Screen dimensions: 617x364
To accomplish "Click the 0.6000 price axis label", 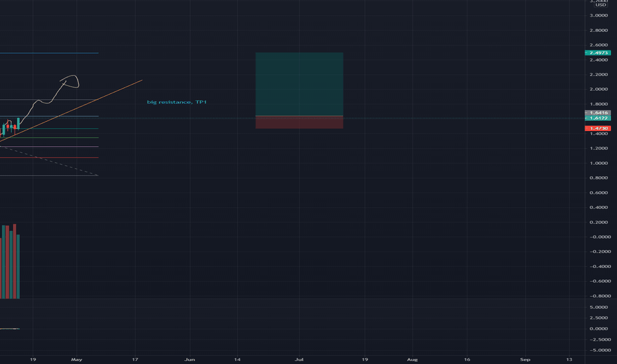I will (x=598, y=193).
